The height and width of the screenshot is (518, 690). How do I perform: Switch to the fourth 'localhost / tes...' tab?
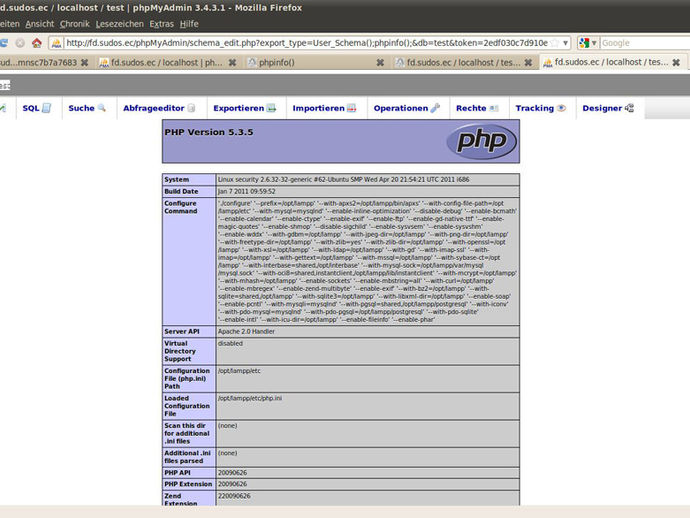(463, 62)
